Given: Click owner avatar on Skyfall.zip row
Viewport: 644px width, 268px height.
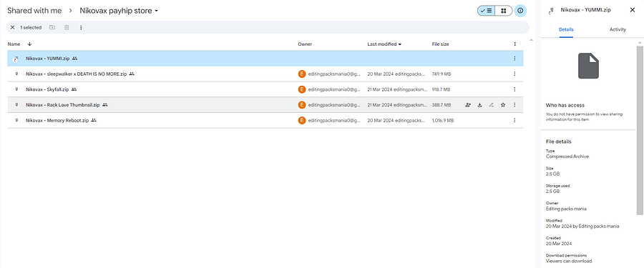Looking at the screenshot, I should (x=302, y=89).
